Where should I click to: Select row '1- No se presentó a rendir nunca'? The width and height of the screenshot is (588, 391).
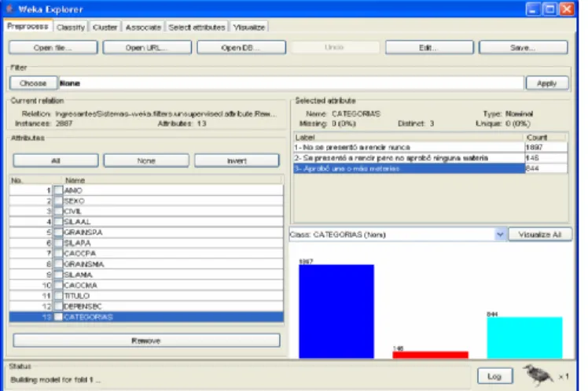(431, 147)
